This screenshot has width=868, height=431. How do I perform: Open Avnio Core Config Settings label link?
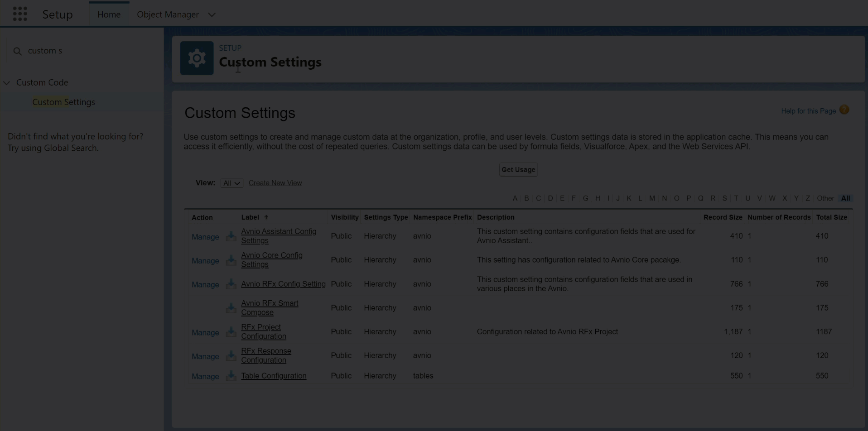click(272, 260)
